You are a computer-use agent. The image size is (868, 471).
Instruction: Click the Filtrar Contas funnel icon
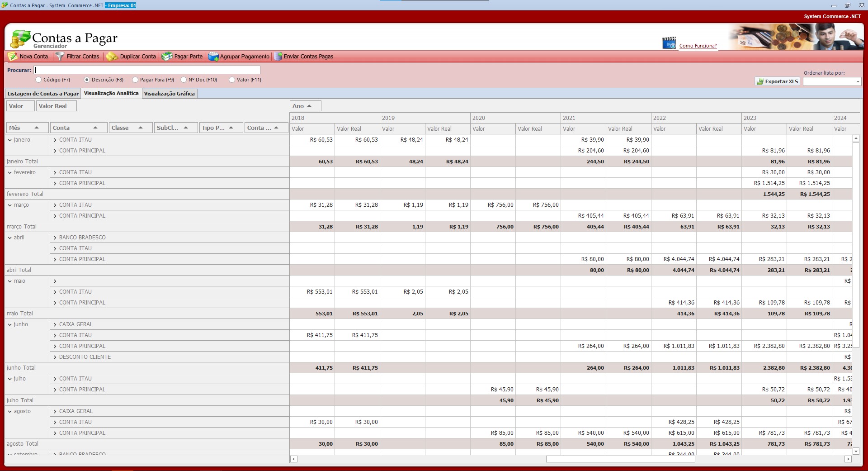click(60, 57)
